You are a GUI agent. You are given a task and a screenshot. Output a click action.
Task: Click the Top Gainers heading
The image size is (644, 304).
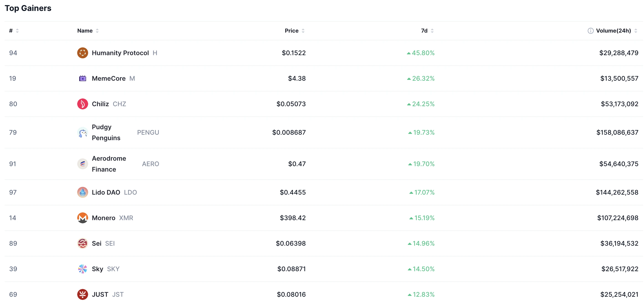28,8
